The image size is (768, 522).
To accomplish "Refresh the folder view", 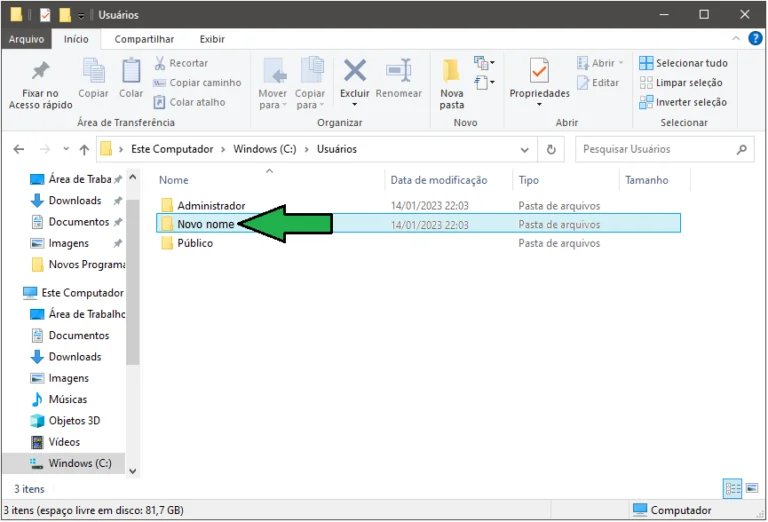I will tap(551, 149).
